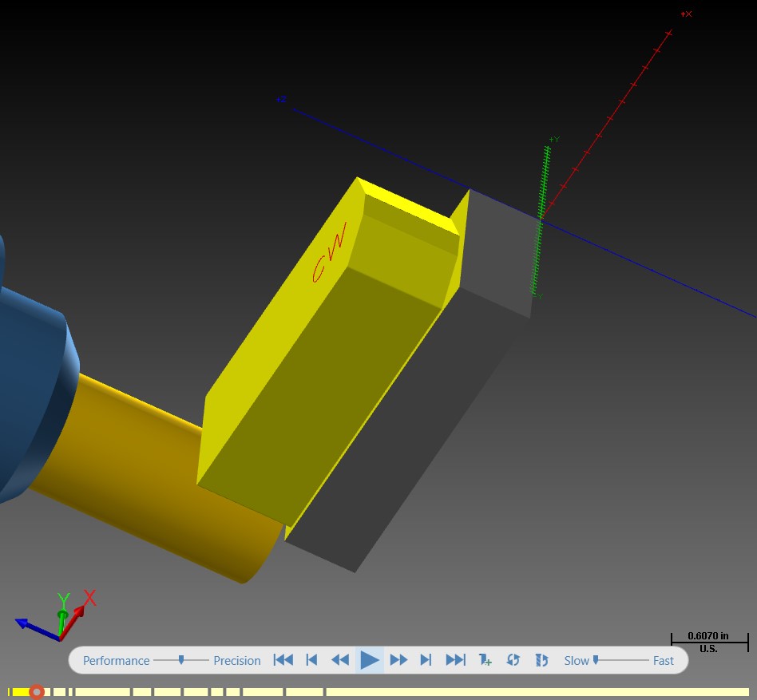
Task: Click the Slow–Fast speed slider handle
Action: coord(596,659)
